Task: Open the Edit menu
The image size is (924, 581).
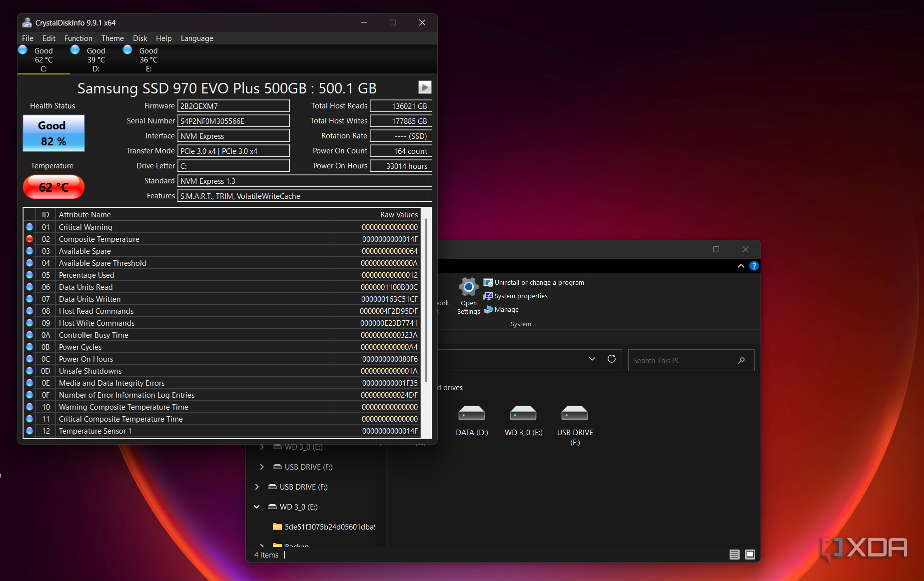Action: [49, 38]
